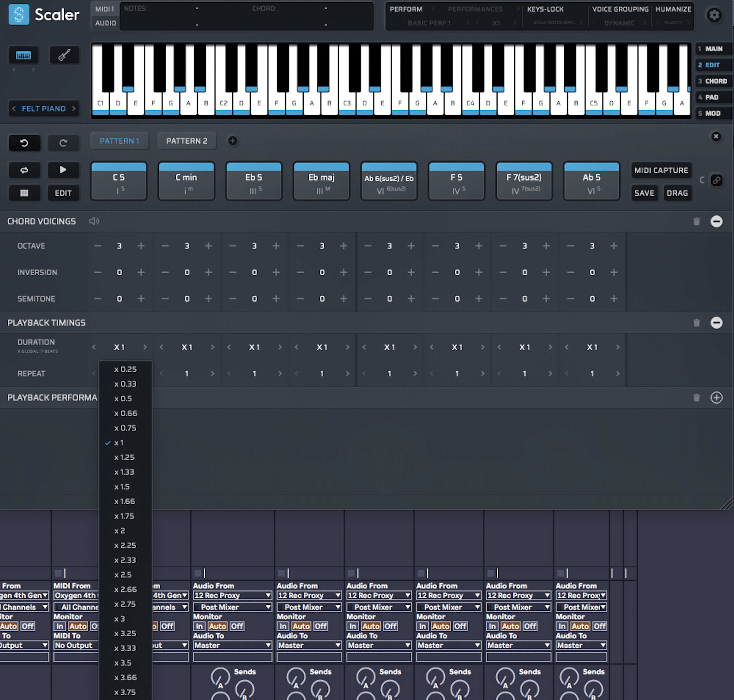This screenshot has width=734, height=700.
Task: Click the undo arrow icon
Action: click(24, 143)
